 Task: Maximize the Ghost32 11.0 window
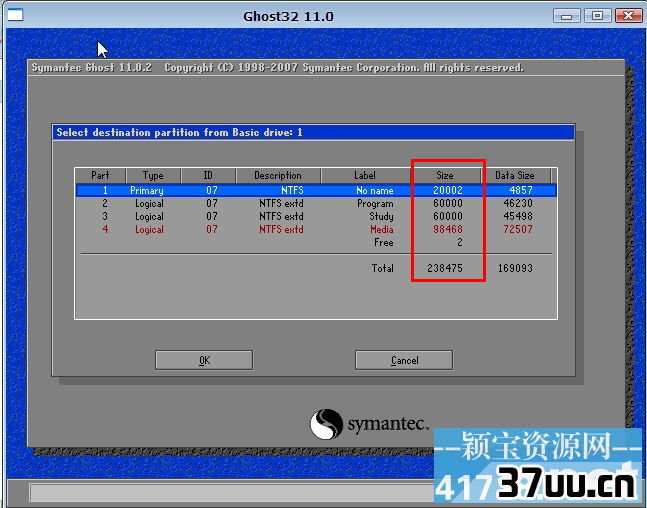tap(597, 16)
